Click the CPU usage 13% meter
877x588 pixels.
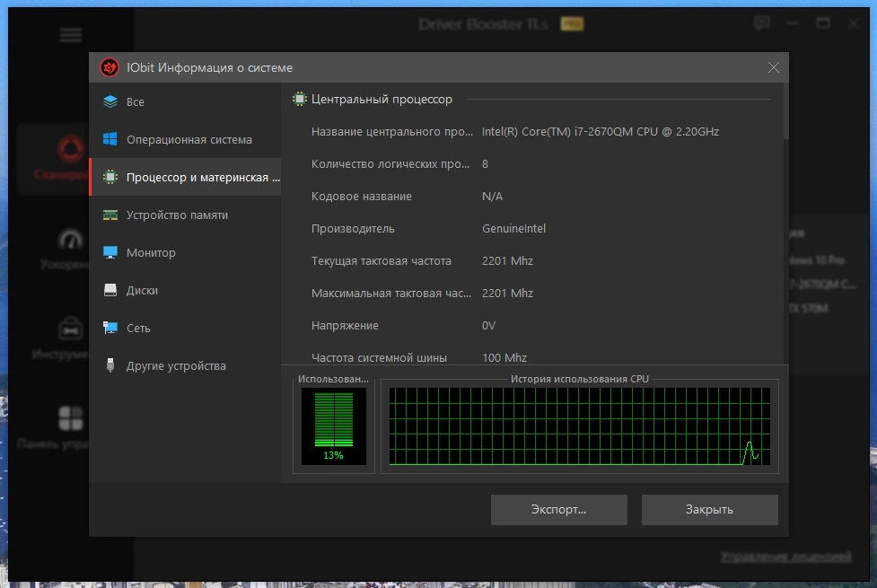tap(333, 426)
